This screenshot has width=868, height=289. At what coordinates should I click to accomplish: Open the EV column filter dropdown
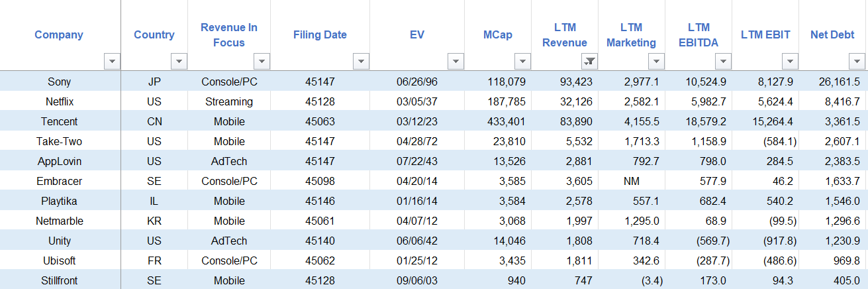tap(456, 62)
